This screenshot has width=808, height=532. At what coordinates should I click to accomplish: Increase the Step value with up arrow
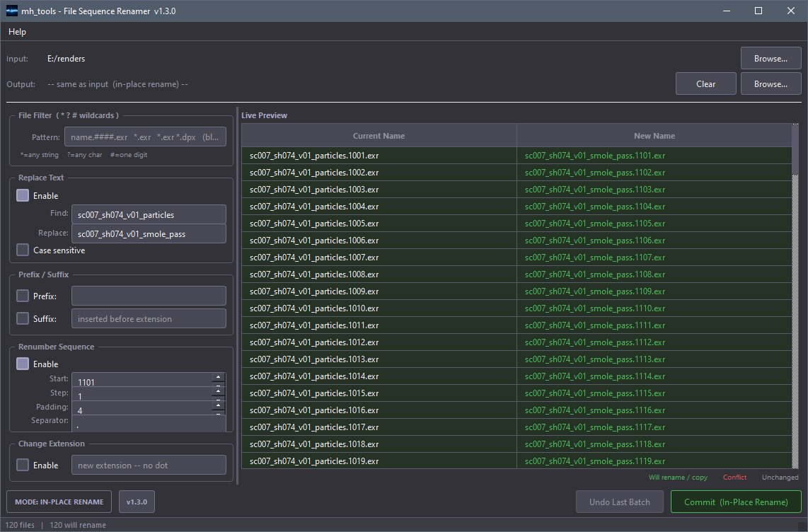coord(219,391)
